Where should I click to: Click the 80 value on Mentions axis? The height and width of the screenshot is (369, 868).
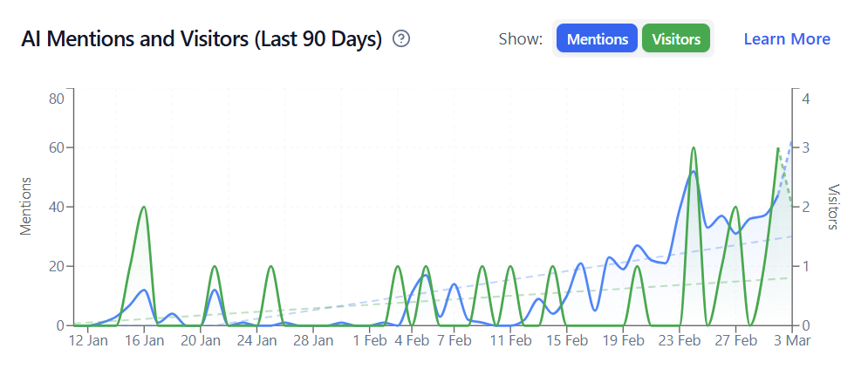(x=56, y=98)
